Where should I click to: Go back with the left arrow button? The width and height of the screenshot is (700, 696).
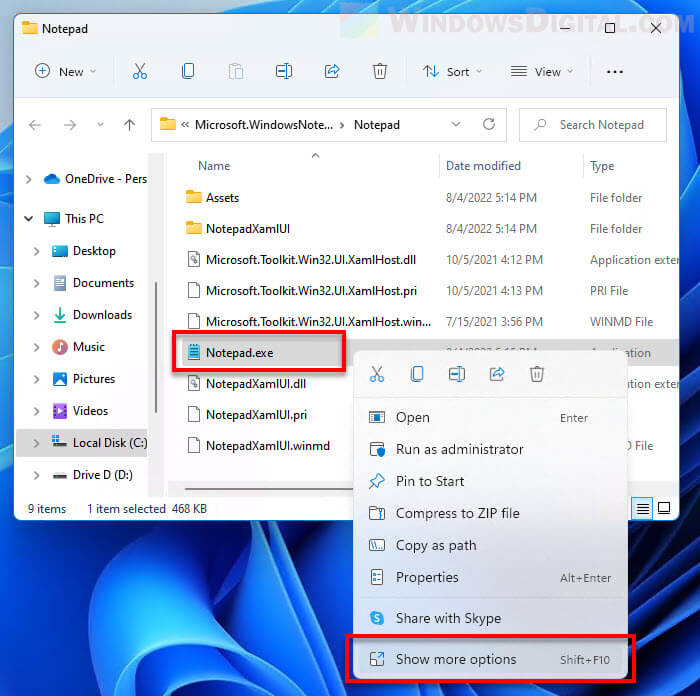pyautogui.click(x=35, y=125)
